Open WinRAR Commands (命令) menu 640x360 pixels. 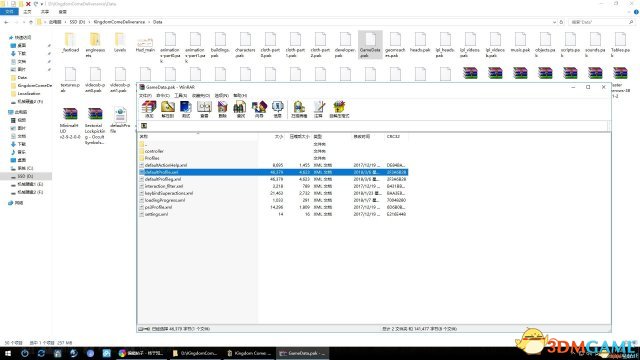pyautogui.click(x=163, y=95)
